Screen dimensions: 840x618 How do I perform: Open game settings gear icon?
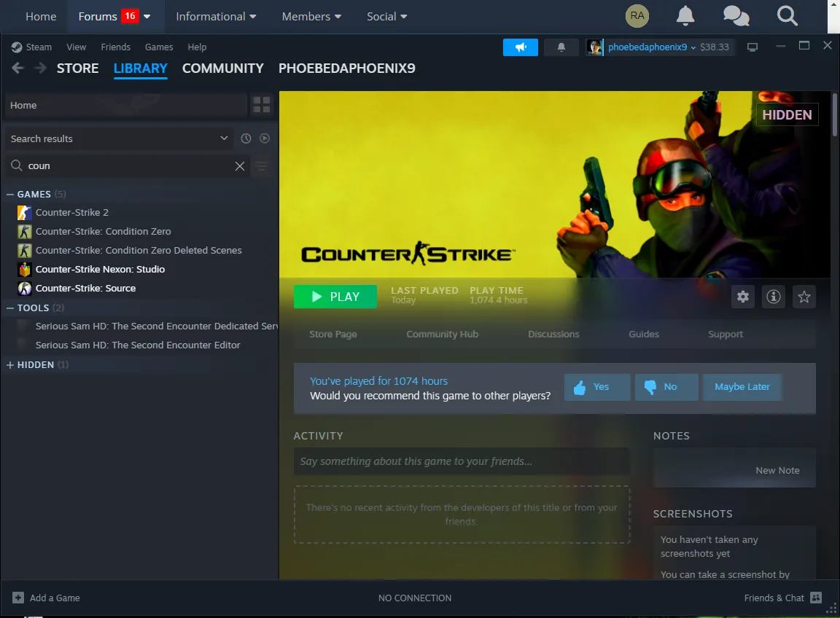743,297
